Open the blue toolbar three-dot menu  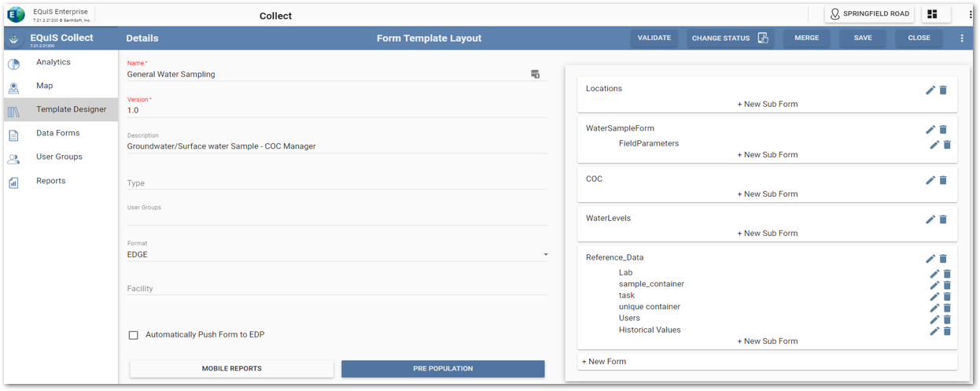[x=962, y=38]
